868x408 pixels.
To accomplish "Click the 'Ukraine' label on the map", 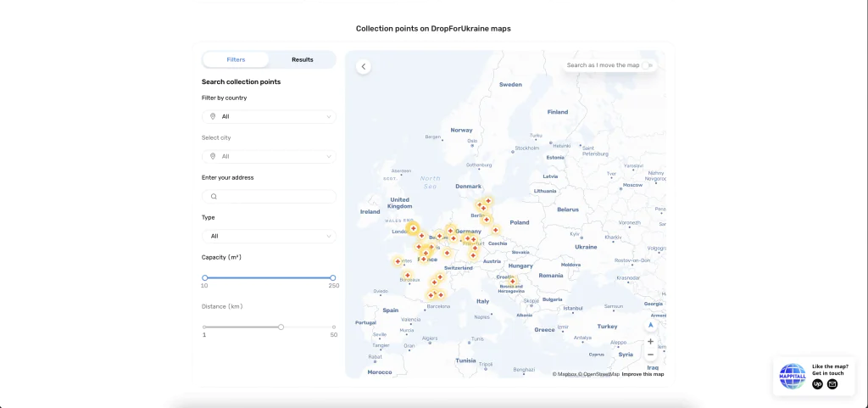I will [586, 247].
